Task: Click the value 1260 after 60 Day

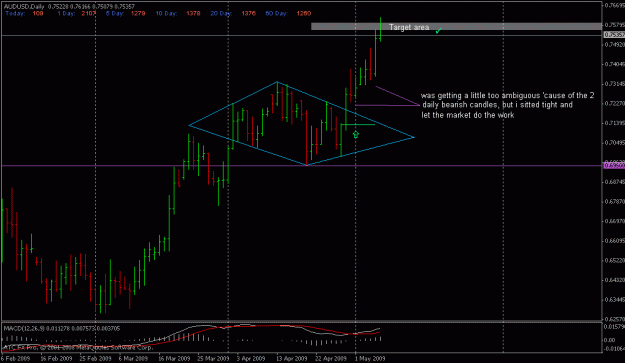Action: (x=304, y=13)
